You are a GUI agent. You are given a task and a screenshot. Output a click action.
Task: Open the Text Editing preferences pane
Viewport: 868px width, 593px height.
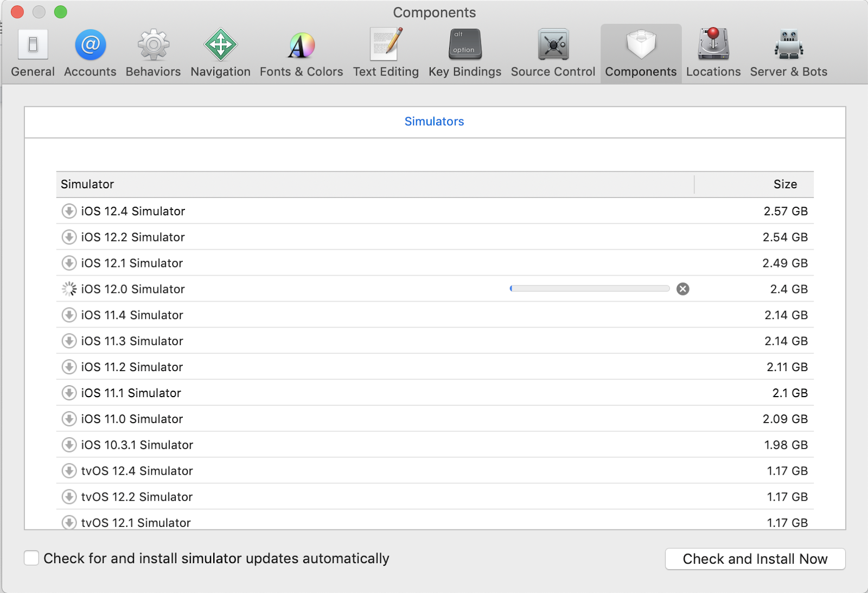[x=386, y=53]
